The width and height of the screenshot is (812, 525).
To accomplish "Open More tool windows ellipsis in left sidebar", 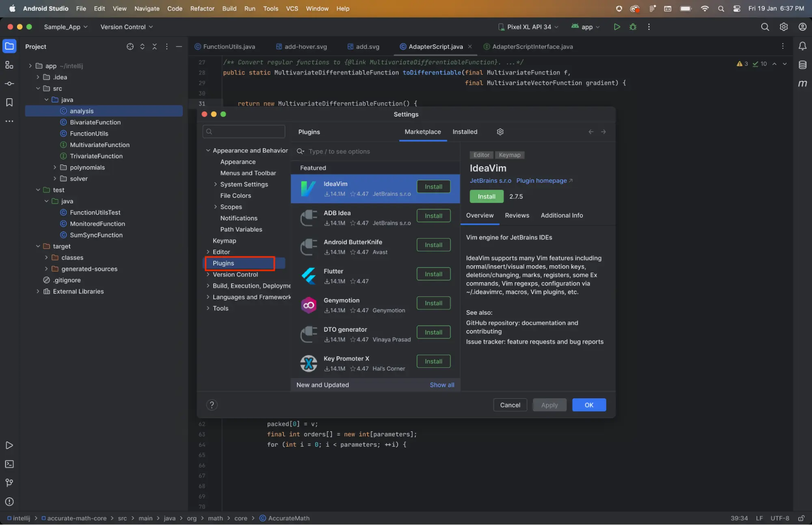I will pos(9,121).
